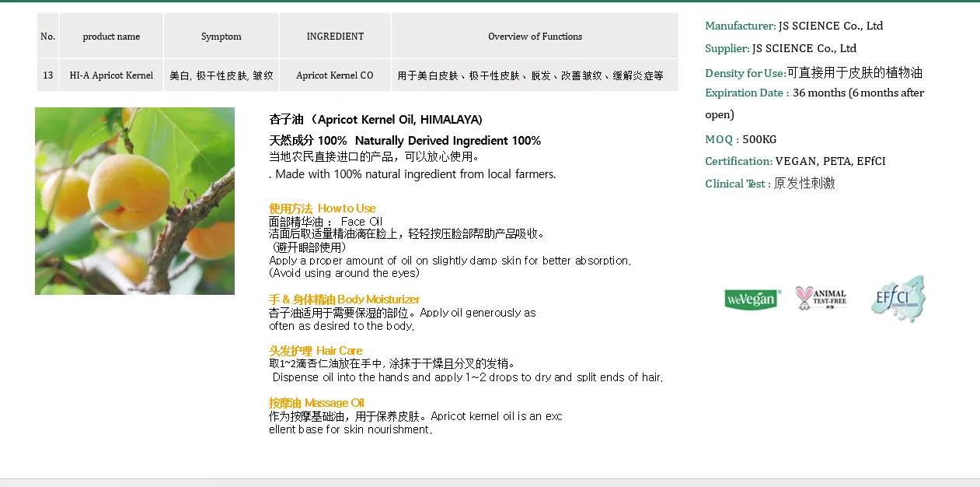Click the 'How to Use' orange heading
This screenshot has height=487, width=980.
pos(322,208)
